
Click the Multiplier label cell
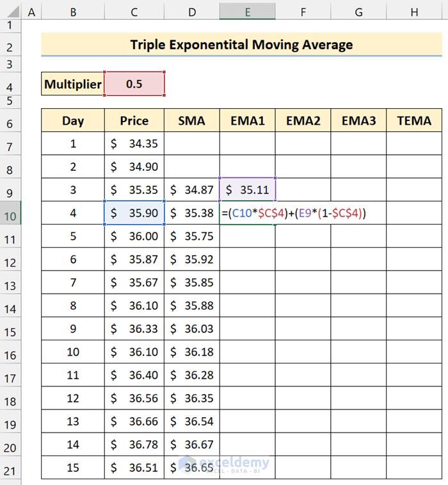[x=73, y=84]
